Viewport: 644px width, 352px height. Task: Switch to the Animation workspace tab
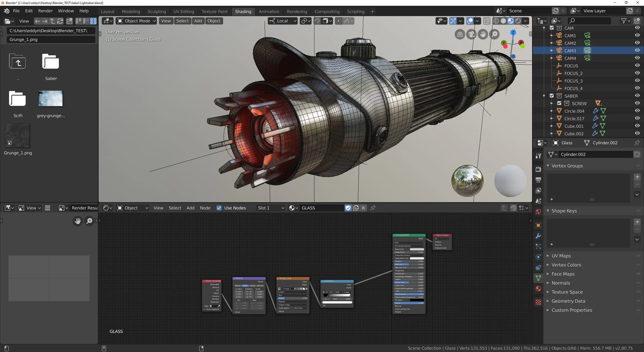[x=269, y=12]
